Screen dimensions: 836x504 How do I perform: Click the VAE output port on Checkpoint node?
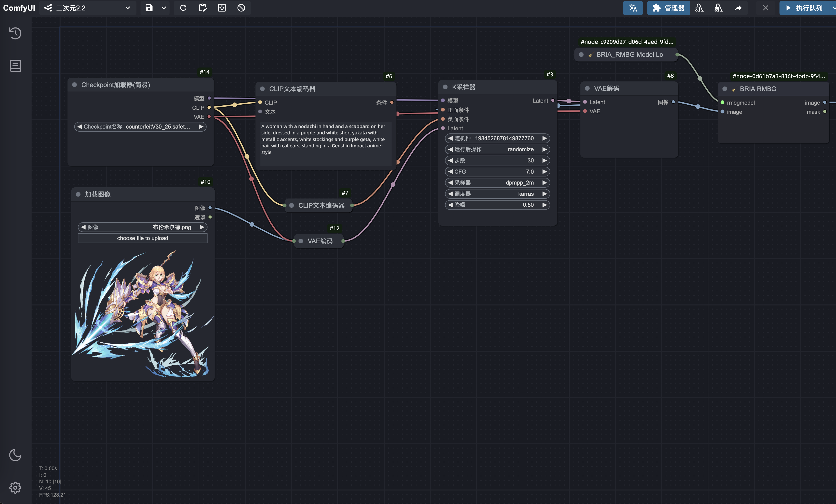point(209,117)
